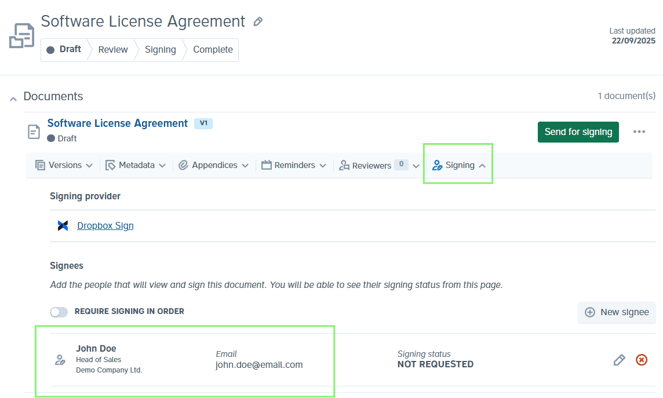Expand the Reminders dropdown
This screenshot has height=398, width=663.
294,165
